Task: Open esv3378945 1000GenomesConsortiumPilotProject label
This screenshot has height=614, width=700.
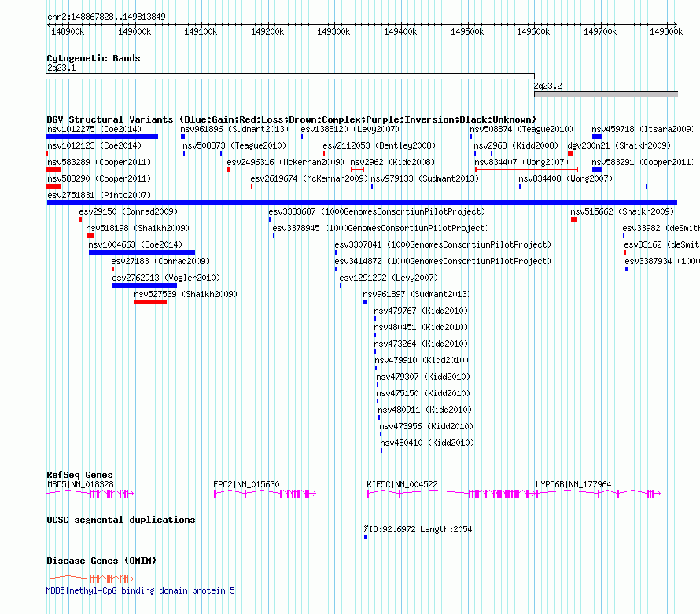Action: tap(381, 228)
